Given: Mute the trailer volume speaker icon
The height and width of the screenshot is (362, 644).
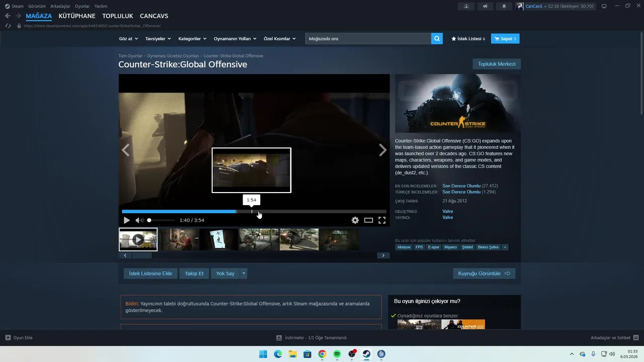Looking at the screenshot, I should [x=139, y=220].
